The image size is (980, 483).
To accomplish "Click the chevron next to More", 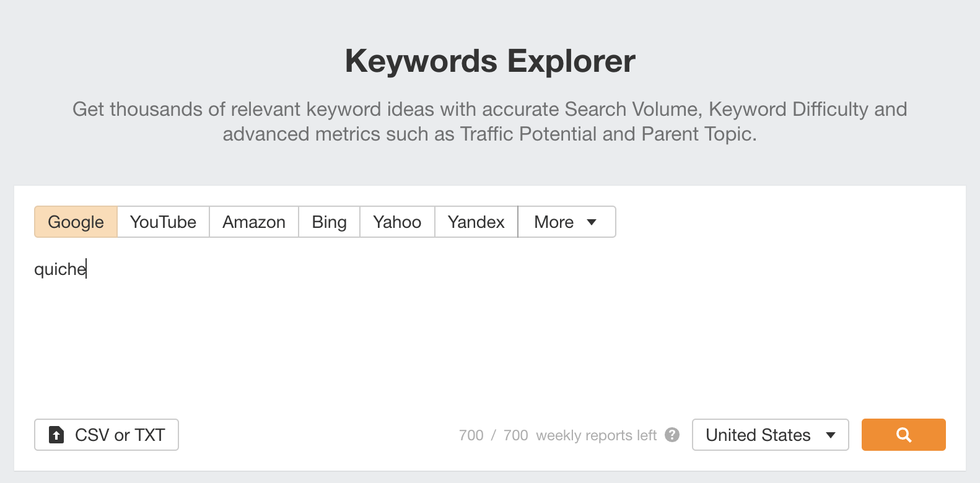I will [592, 222].
